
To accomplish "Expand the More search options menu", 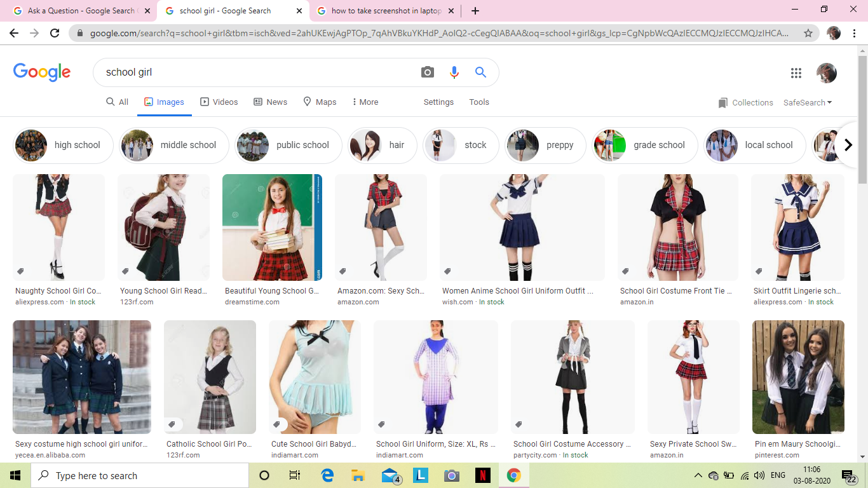I will coord(364,102).
